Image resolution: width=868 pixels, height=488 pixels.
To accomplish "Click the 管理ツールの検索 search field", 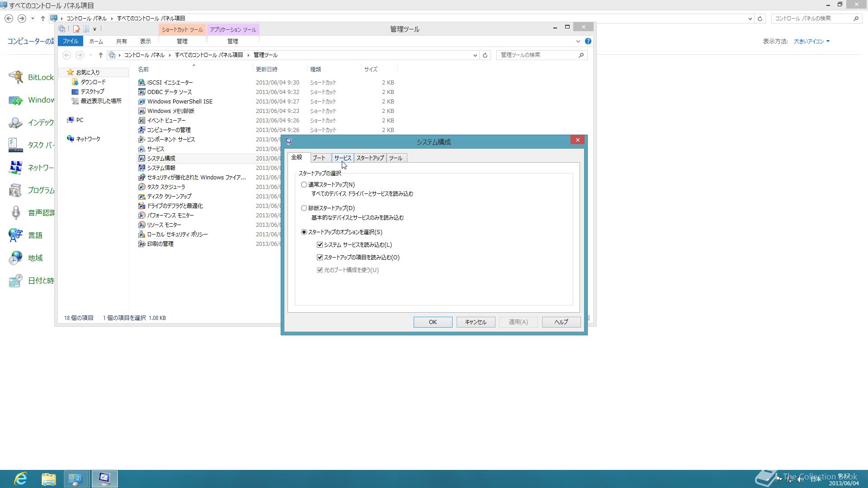I will coord(538,55).
